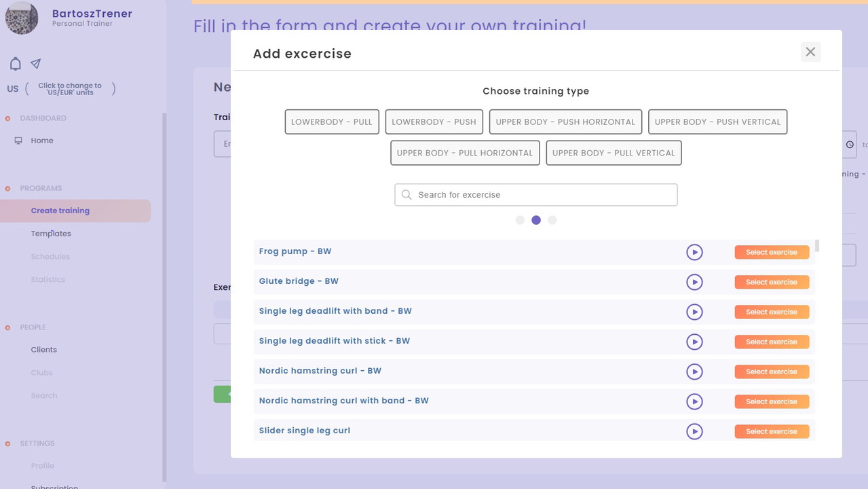Viewport: 868px width, 489px height.
Task: Open messages via paper plane icon
Action: [36, 64]
